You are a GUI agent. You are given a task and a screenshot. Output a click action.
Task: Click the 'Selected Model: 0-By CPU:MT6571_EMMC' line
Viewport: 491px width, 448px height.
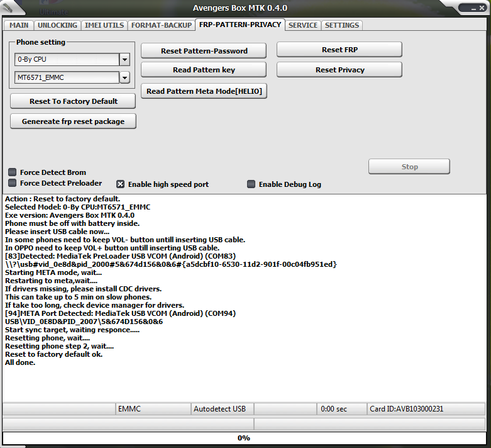point(77,207)
